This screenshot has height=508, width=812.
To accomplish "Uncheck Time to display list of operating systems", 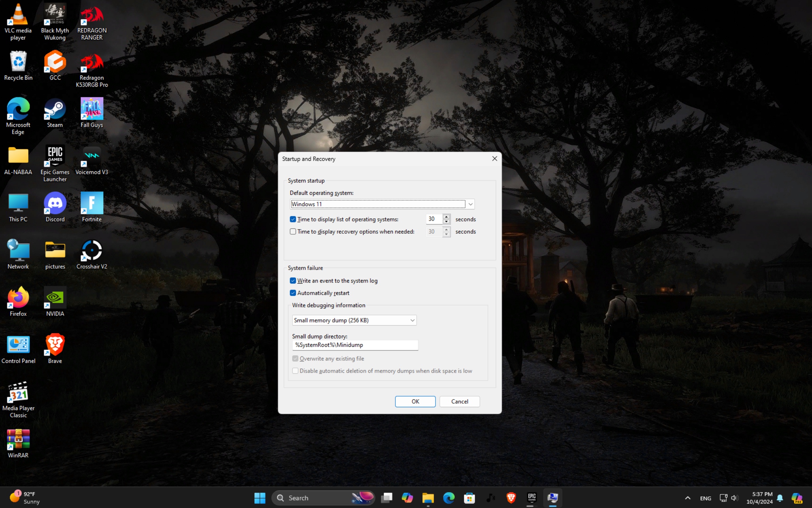I will click(x=293, y=219).
